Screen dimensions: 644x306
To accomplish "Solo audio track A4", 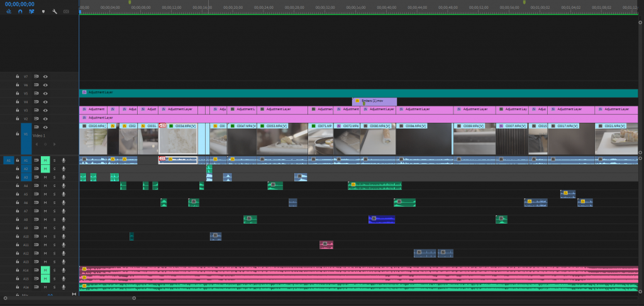I will tap(54, 186).
